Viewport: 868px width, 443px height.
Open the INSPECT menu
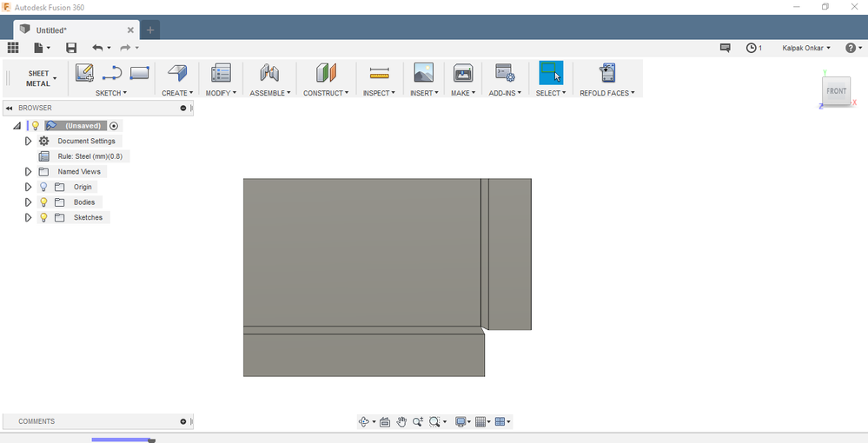coord(379,93)
